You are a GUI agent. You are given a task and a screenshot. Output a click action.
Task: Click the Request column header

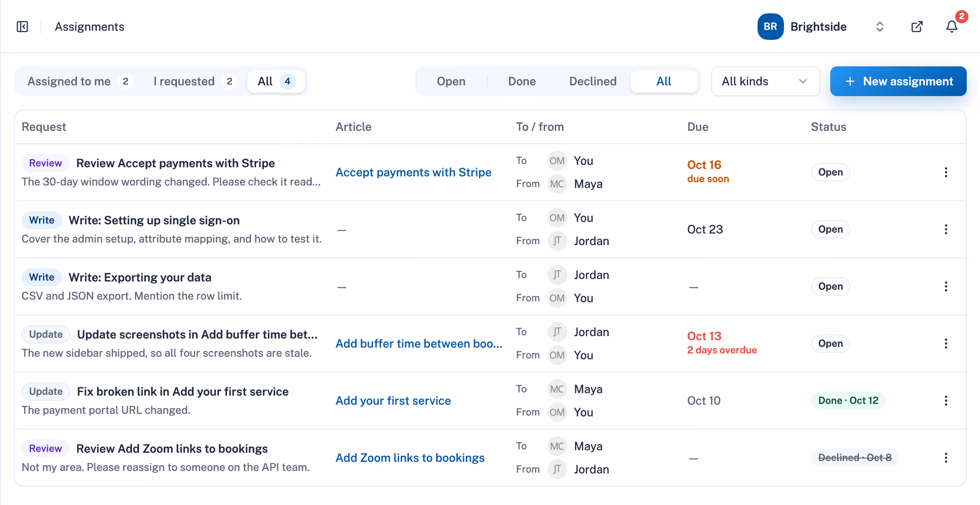click(44, 127)
